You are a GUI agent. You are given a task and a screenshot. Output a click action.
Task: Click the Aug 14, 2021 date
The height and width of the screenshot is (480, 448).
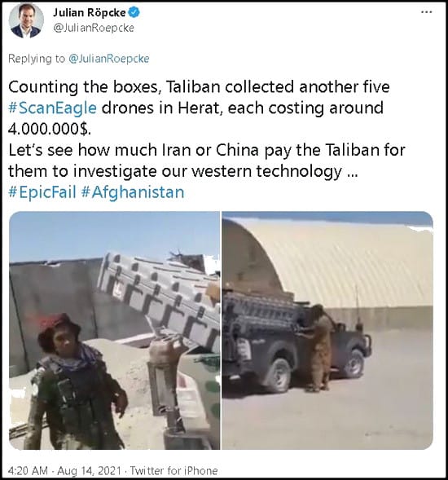pyautogui.click(x=89, y=470)
